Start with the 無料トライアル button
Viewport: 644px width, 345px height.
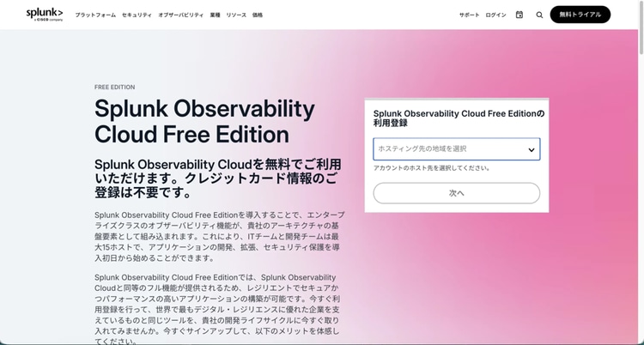click(x=580, y=15)
